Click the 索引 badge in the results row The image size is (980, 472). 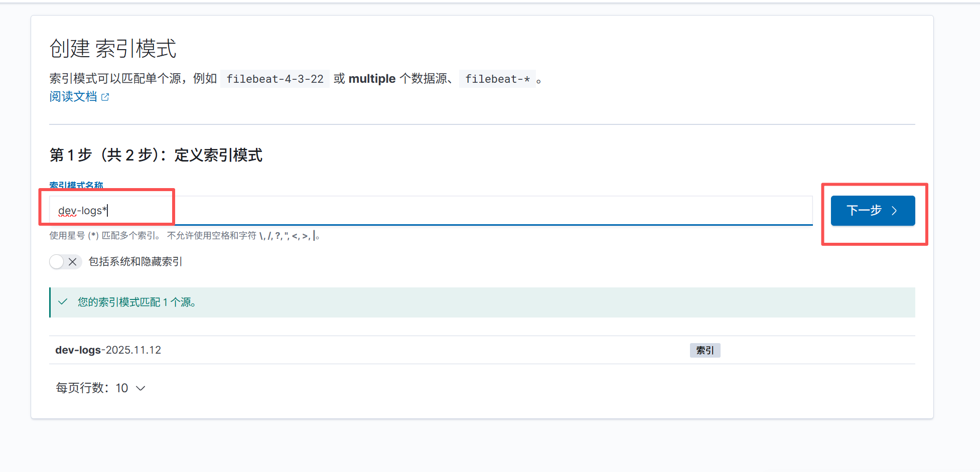pos(705,350)
